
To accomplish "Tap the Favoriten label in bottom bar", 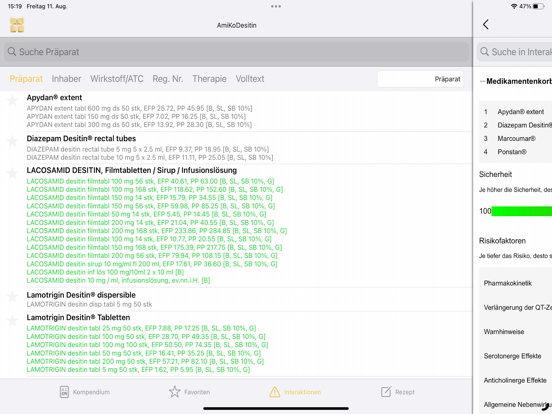I will tap(197, 392).
